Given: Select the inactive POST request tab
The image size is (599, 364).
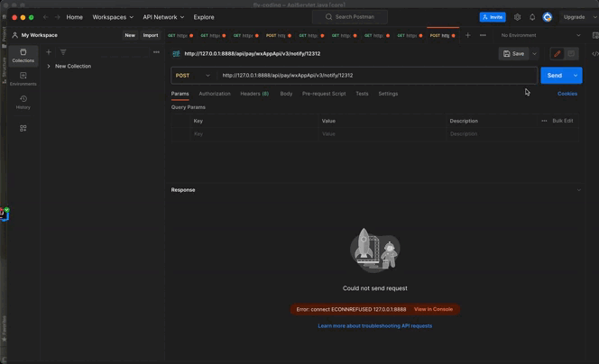Looking at the screenshot, I should (x=279, y=35).
